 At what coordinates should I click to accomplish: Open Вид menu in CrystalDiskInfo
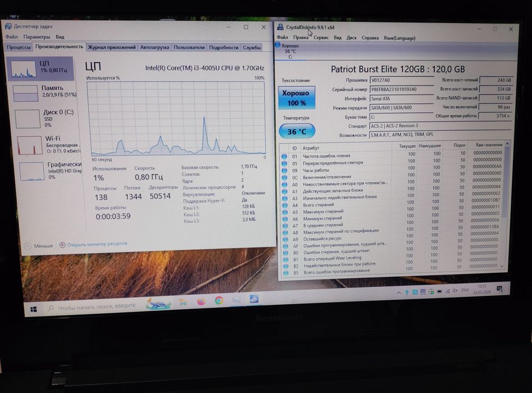point(338,38)
